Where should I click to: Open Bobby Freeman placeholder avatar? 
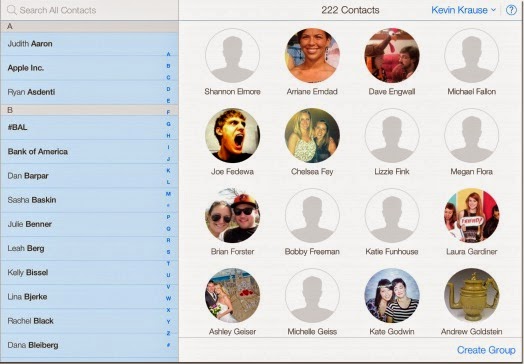pyautogui.click(x=312, y=216)
